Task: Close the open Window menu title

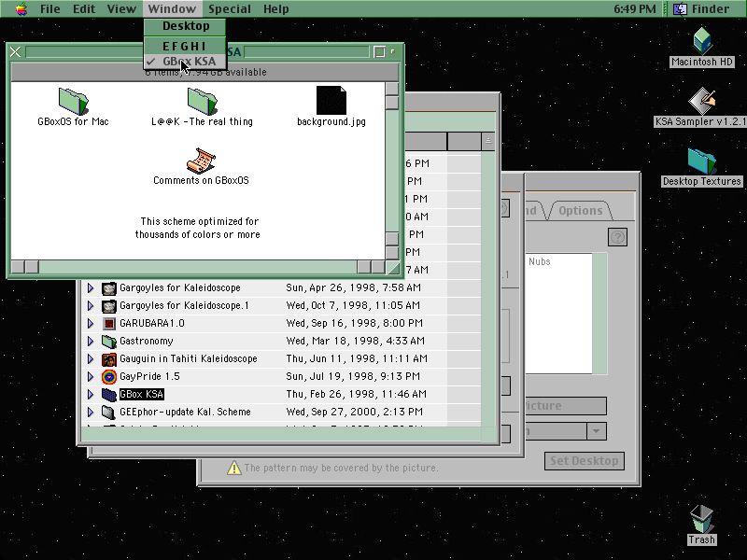Action: click(x=172, y=8)
